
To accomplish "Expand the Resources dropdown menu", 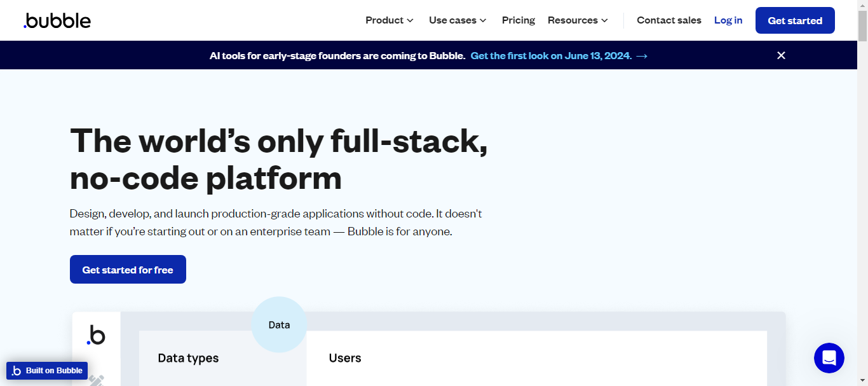I will point(578,20).
